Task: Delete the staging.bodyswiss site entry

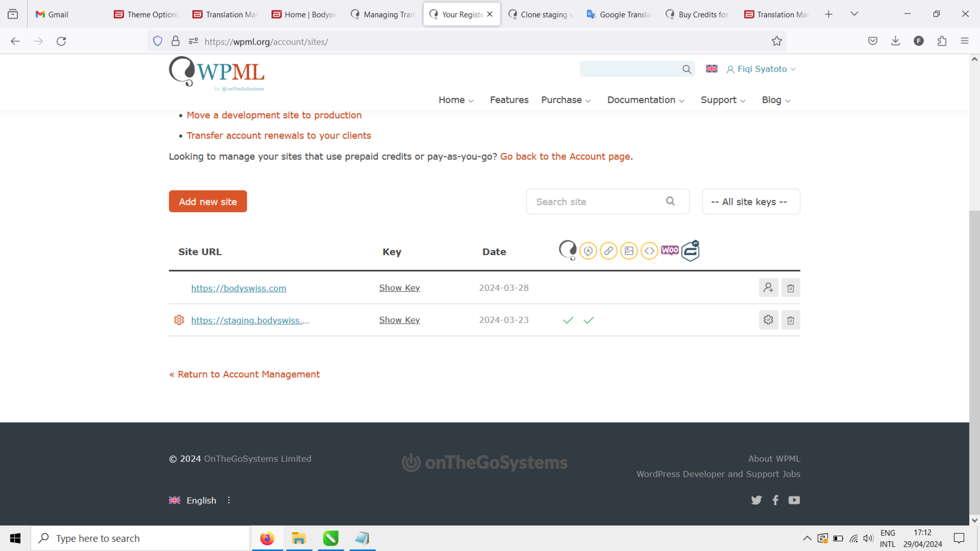Action: pos(791,320)
